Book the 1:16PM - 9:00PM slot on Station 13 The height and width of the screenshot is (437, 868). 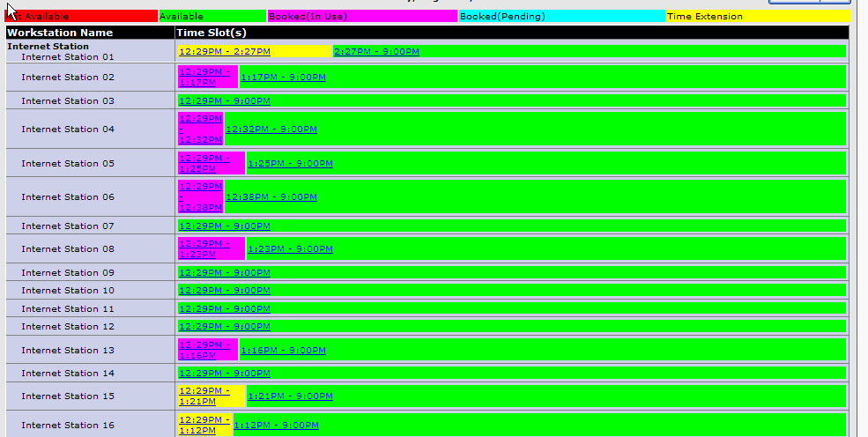tap(283, 351)
